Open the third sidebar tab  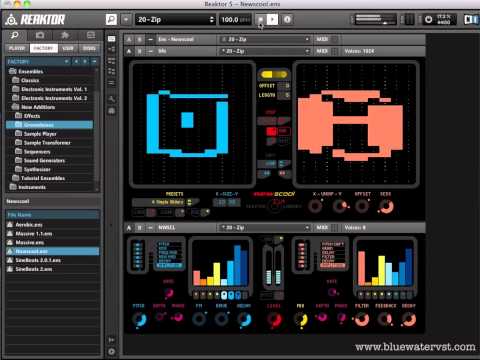point(65,35)
